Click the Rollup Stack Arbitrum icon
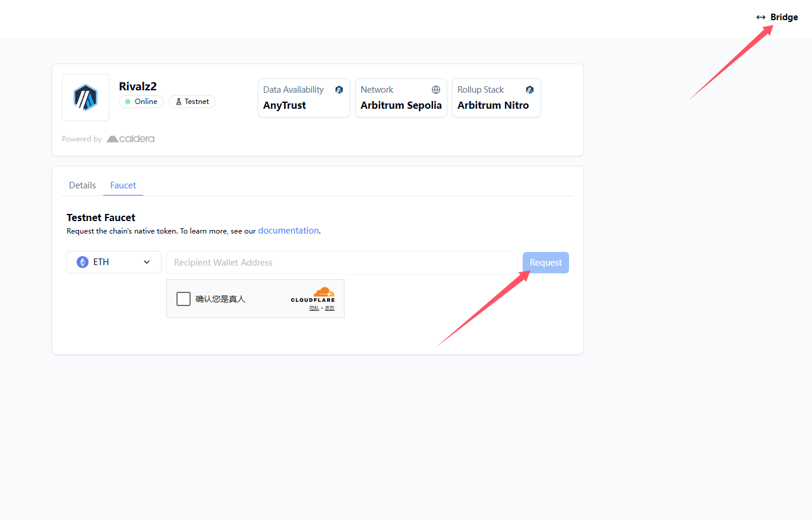 click(530, 90)
